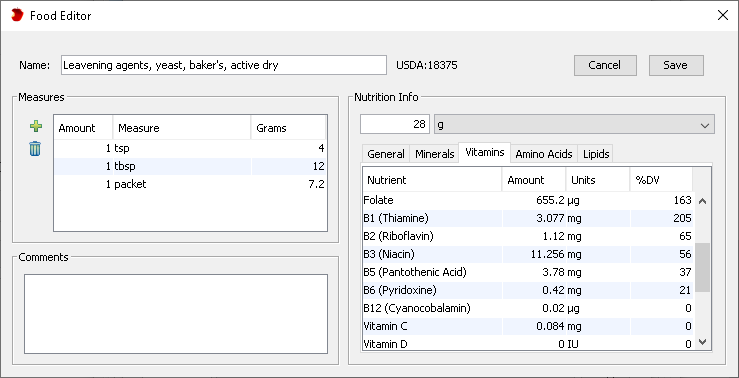Screen dimensions: 739x378
Task: Select the Vitamin D row
Action: tap(528, 343)
